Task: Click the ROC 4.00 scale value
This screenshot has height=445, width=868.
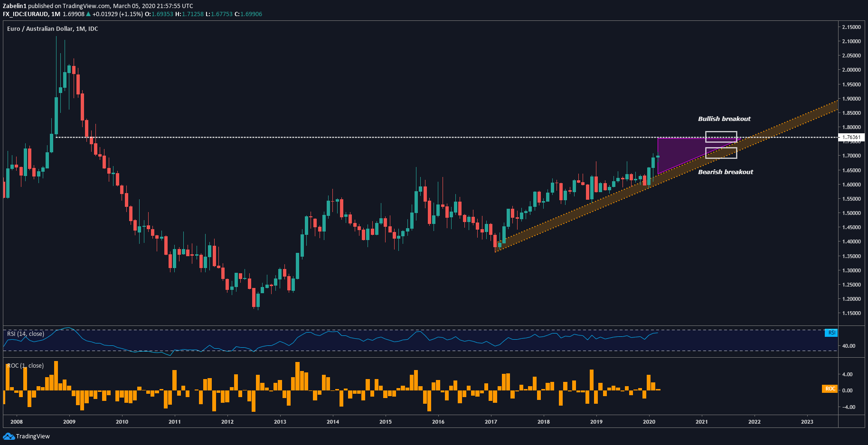Action: pyautogui.click(x=847, y=374)
